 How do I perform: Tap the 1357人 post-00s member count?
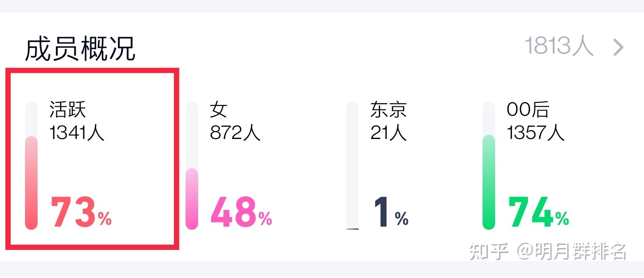536,133
